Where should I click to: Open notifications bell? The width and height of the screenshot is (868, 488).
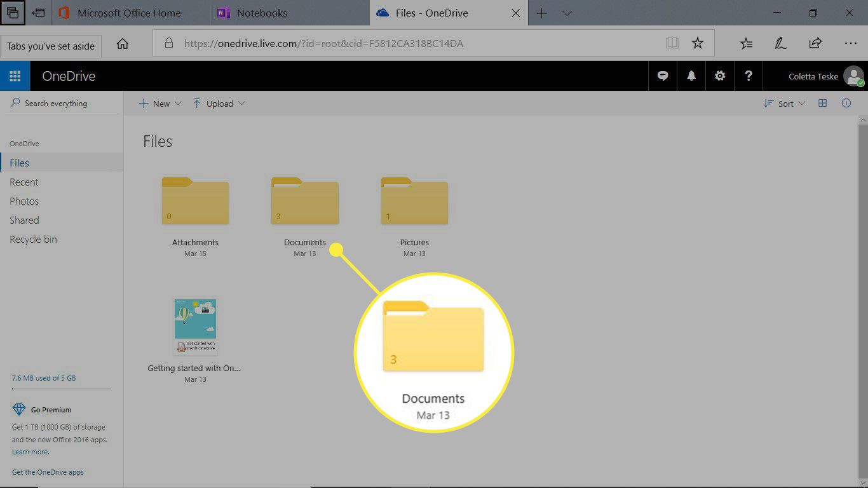pos(691,76)
